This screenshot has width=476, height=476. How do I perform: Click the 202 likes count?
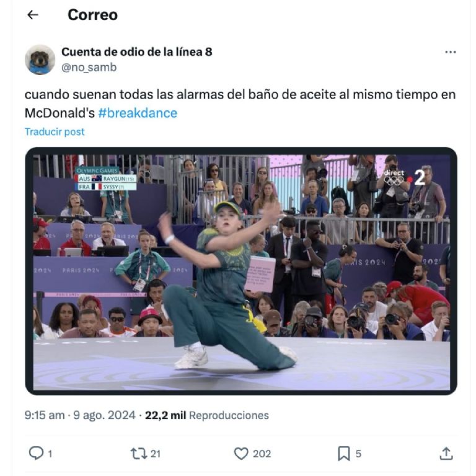click(262, 454)
